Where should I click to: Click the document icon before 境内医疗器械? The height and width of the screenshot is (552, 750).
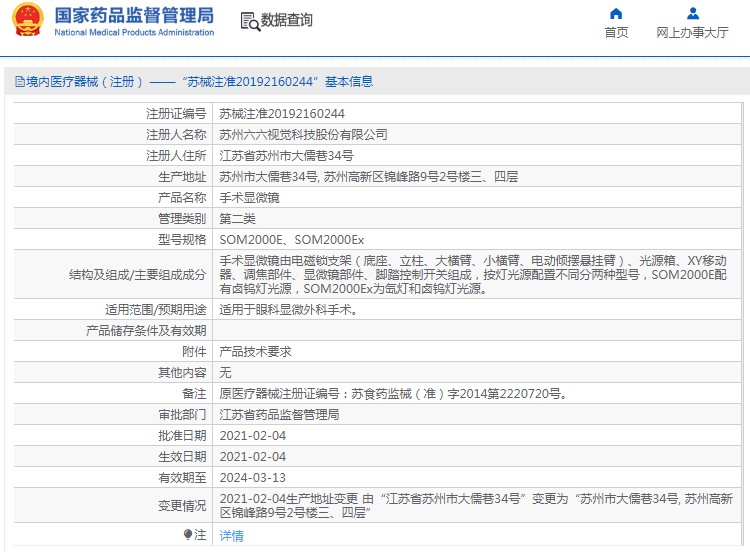tap(20, 82)
